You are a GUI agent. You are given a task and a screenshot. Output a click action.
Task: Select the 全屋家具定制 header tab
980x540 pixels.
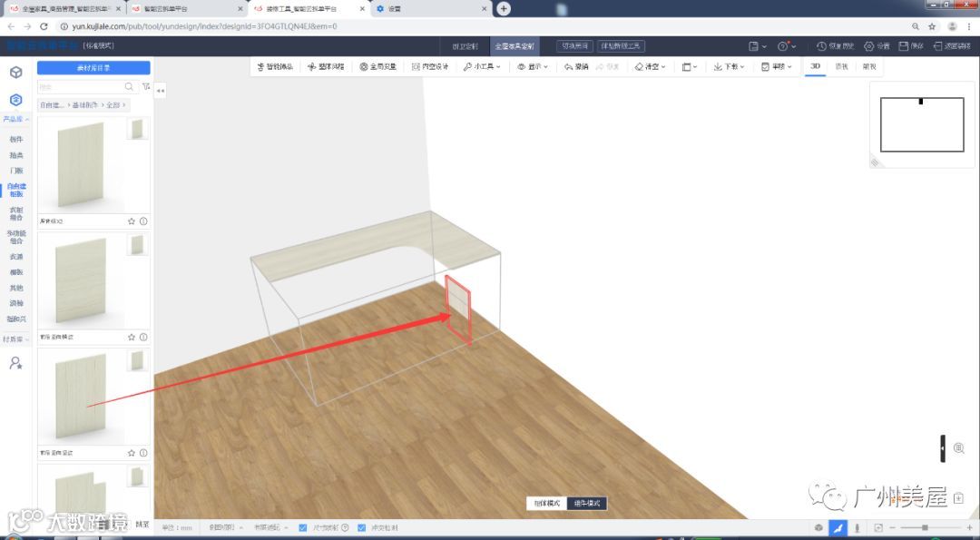(x=514, y=46)
